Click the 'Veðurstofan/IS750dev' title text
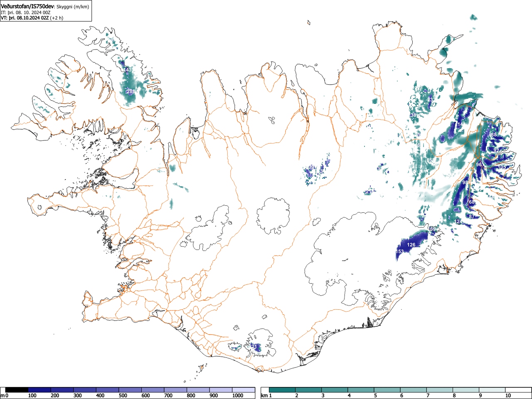Image resolution: width=532 pixels, height=399 pixels. [x=27, y=6]
